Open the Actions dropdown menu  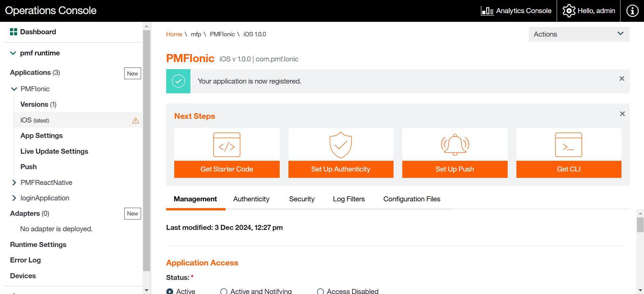pyautogui.click(x=579, y=34)
